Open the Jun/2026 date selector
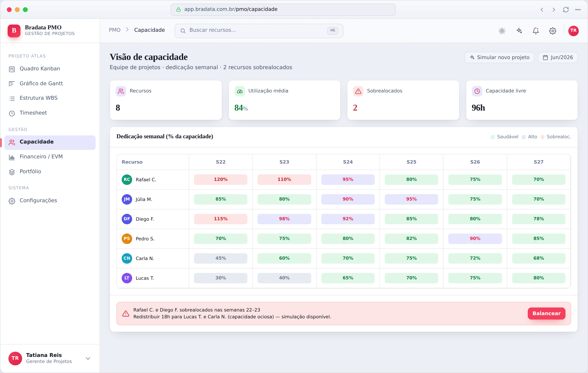The height and width of the screenshot is (373, 588). coord(557,57)
